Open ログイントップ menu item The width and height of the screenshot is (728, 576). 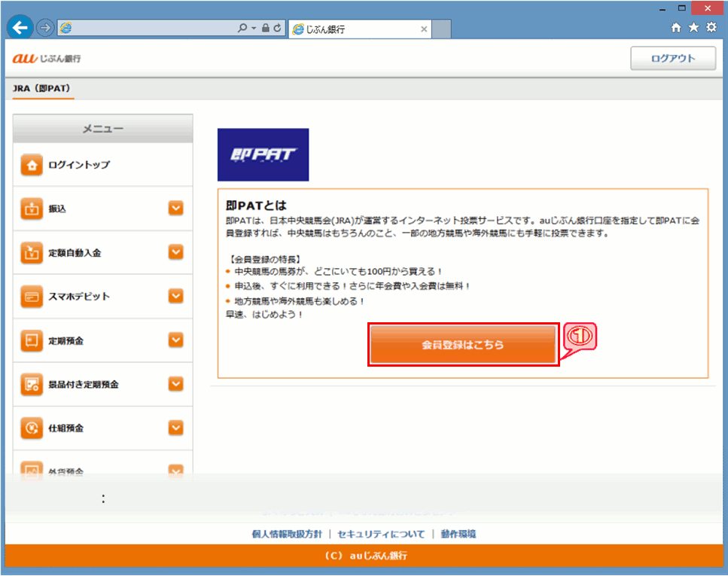(x=79, y=165)
